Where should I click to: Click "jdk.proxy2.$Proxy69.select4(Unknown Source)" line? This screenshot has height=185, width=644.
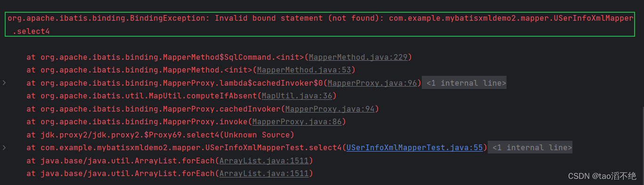coord(161,135)
